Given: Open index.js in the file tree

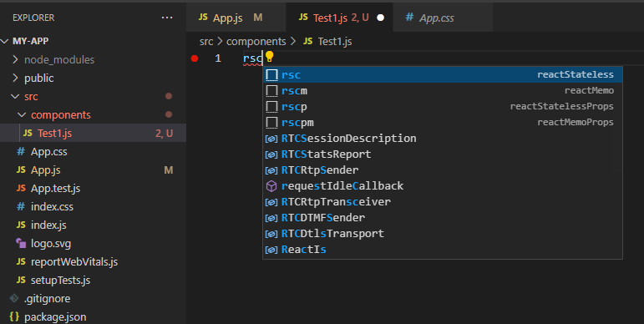Looking at the screenshot, I should (x=93, y=225).
